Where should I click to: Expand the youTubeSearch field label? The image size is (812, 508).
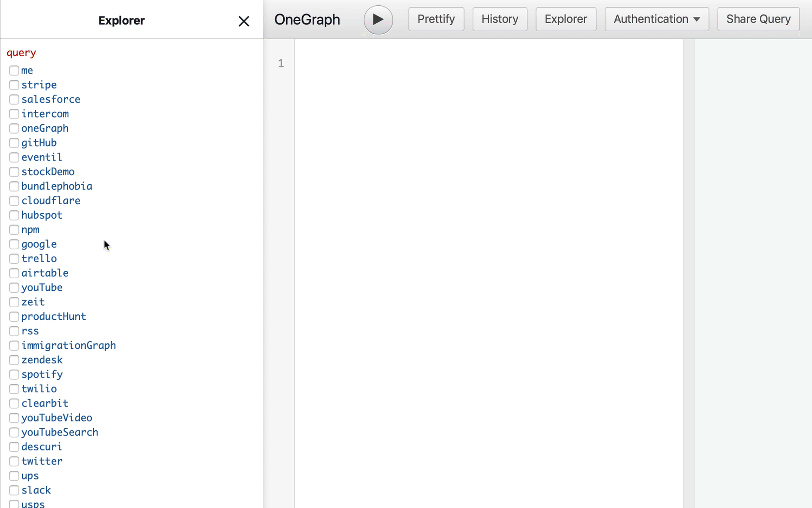tap(59, 433)
